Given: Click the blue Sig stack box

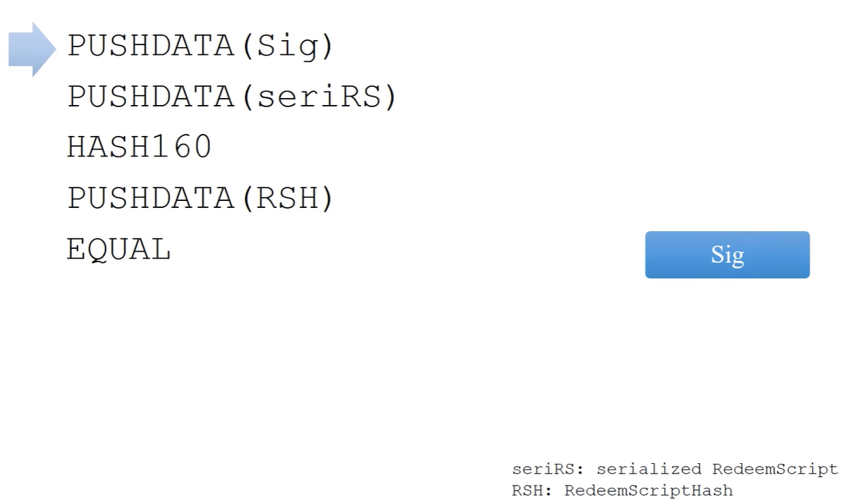Looking at the screenshot, I should pos(728,254).
